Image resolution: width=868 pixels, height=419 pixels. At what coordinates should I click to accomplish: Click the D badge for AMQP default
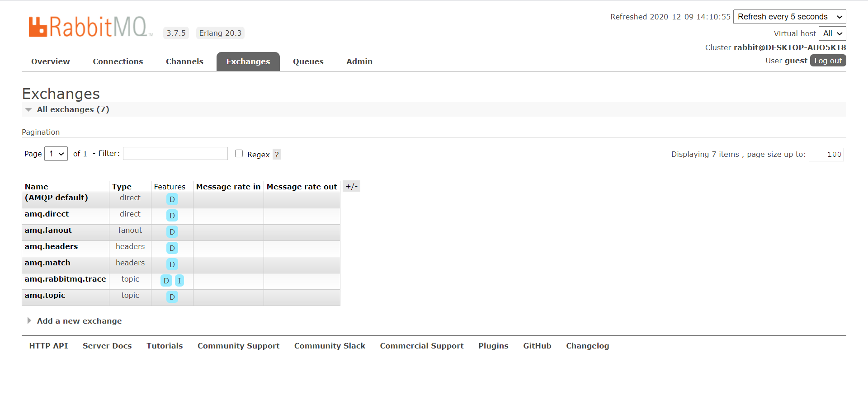click(x=172, y=199)
